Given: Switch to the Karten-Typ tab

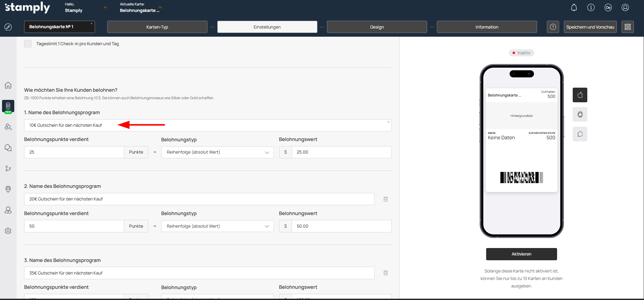Looking at the screenshot, I should pyautogui.click(x=157, y=27).
